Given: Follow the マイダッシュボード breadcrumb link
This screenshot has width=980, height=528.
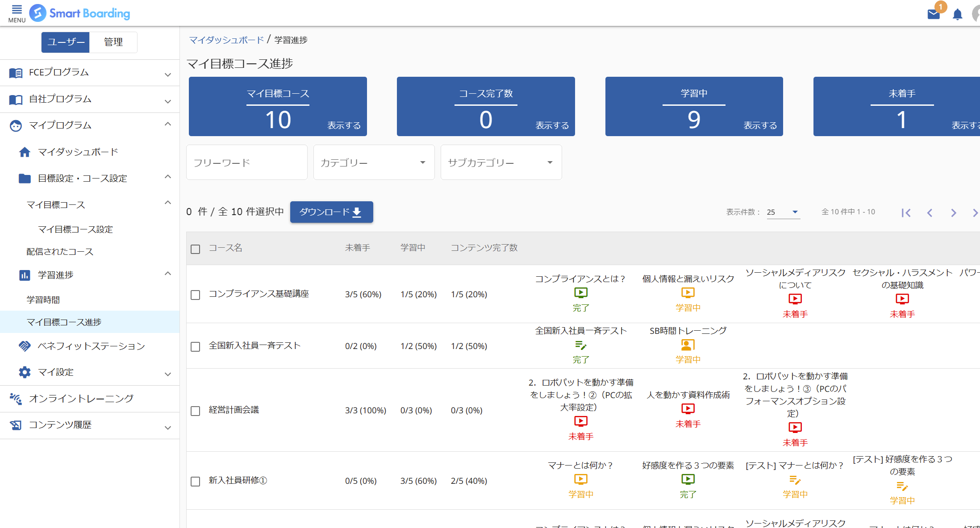Looking at the screenshot, I should coord(226,40).
